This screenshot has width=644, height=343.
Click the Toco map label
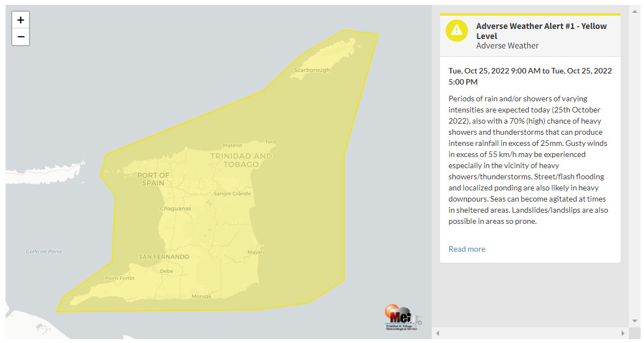pyautogui.click(x=271, y=142)
